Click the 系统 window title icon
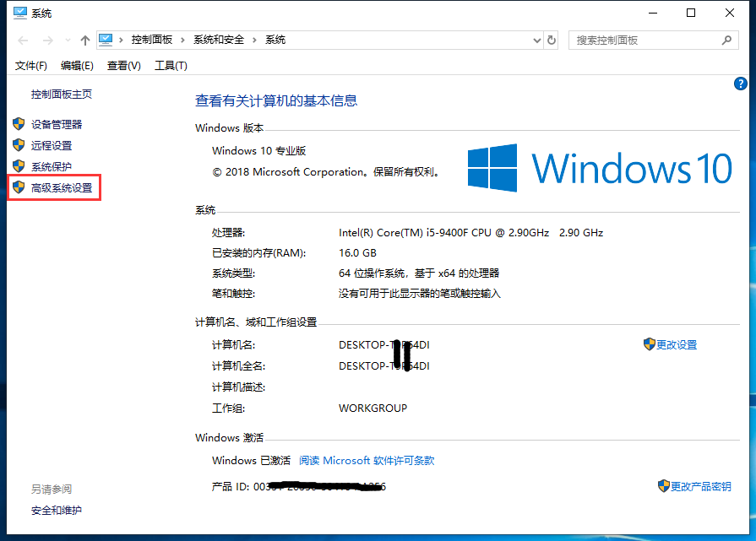756x541 pixels. [x=19, y=13]
